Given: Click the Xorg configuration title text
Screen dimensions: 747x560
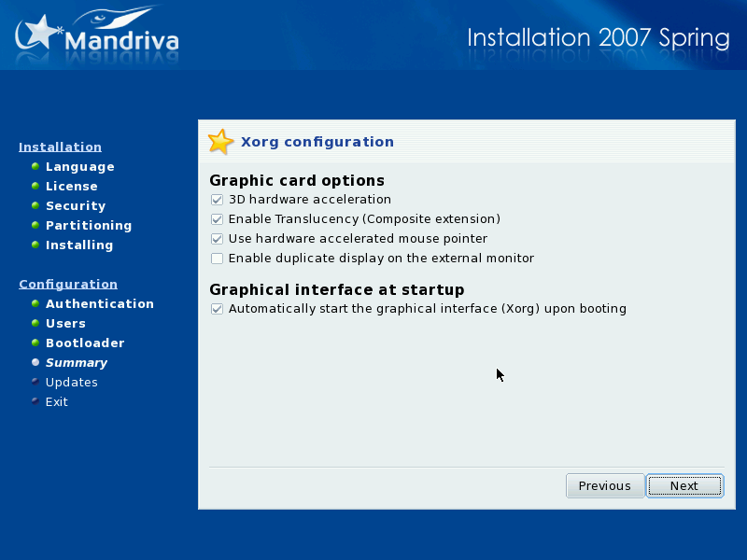Looking at the screenshot, I should (x=317, y=142).
